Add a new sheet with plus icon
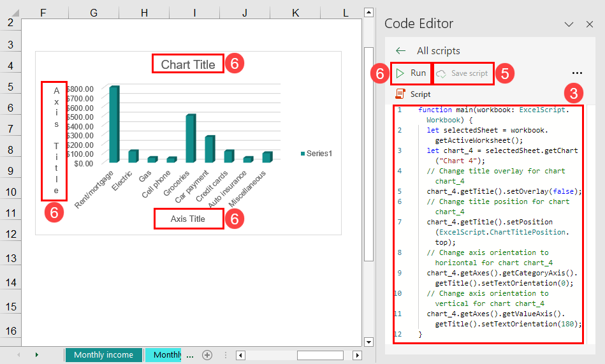605x364 pixels. coord(207,354)
